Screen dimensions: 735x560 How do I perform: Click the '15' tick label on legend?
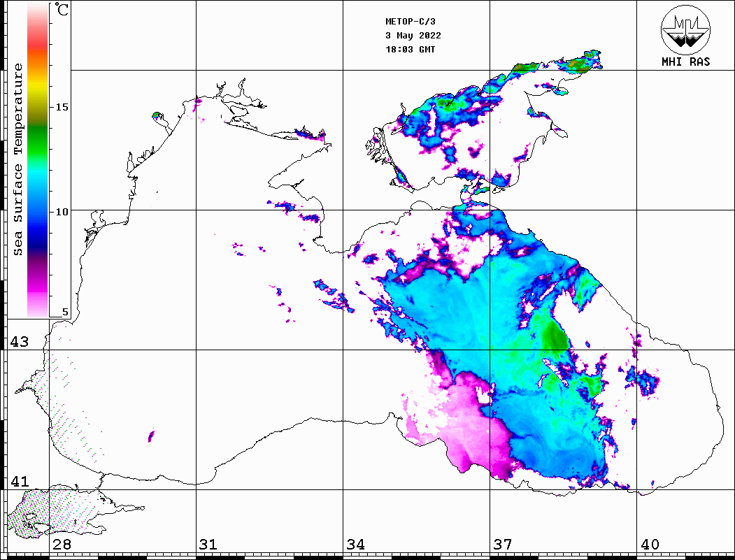(62, 107)
